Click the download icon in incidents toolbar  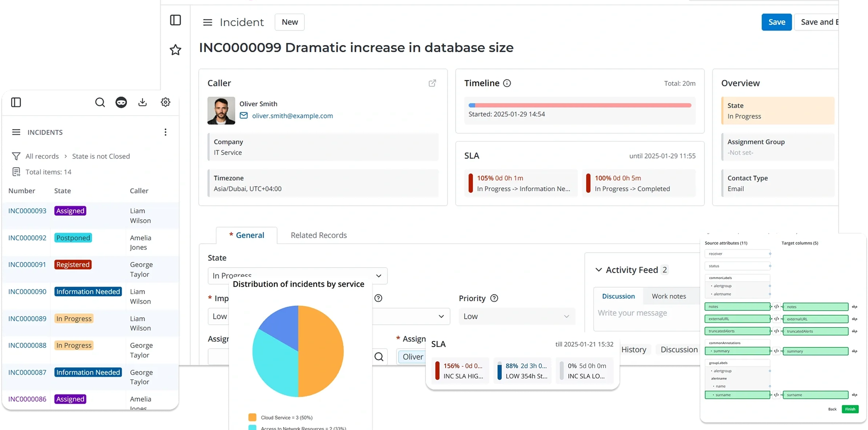pyautogui.click(x=142, y=102)
